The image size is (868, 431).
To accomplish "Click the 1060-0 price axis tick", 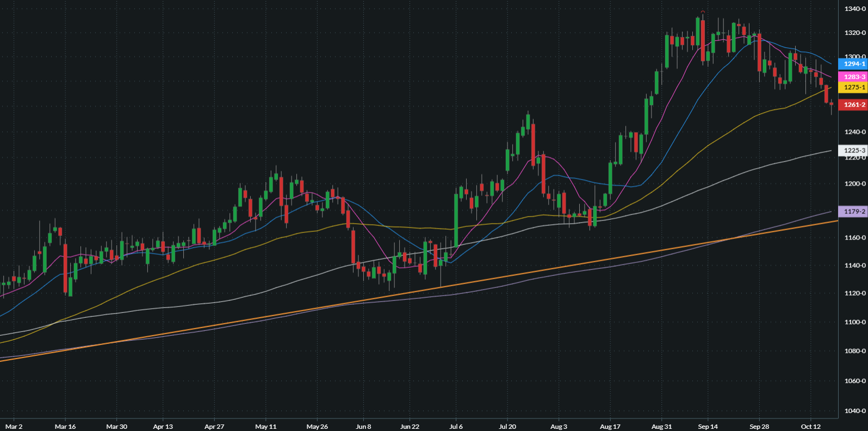I will (x=855, y=381).
